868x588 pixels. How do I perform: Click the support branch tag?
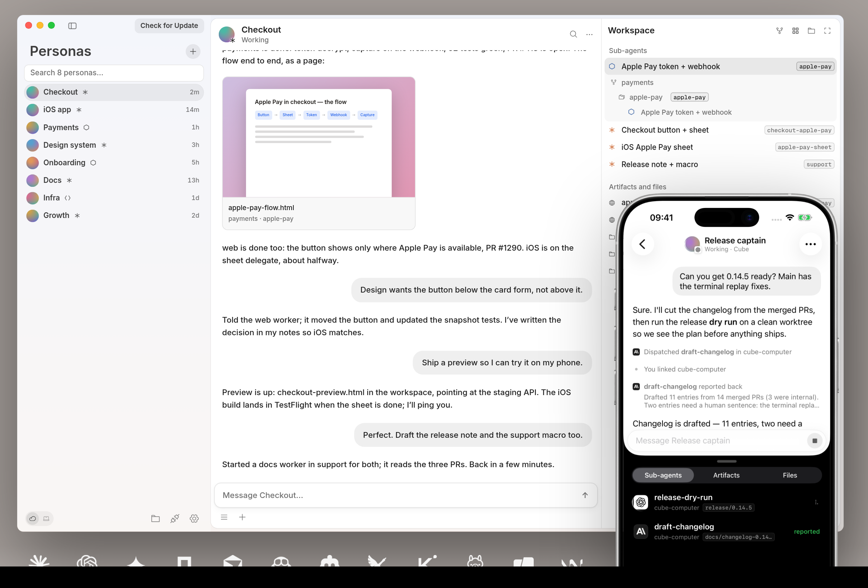pos(819,164)
